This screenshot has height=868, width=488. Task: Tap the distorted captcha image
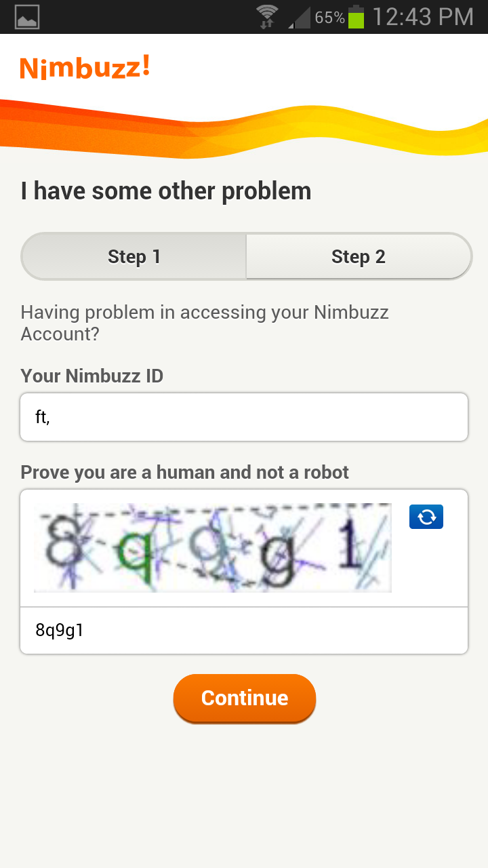[213, 547]
